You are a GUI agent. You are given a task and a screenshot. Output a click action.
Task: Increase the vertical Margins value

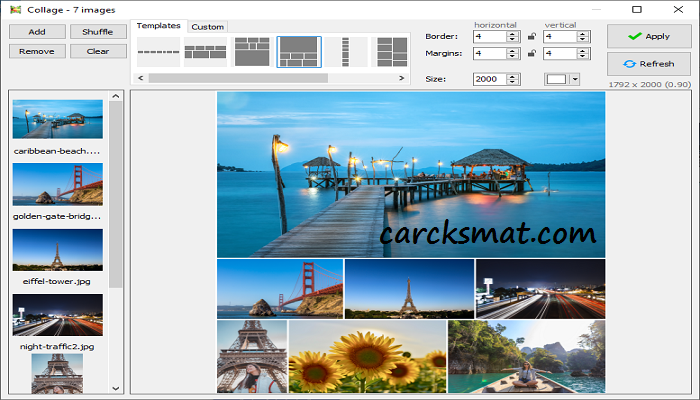583,50
